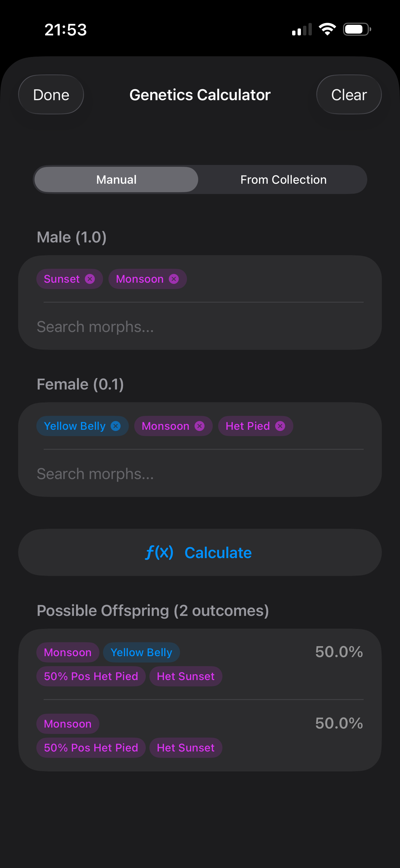Tap first outcome's 50% Pos Het Pied tag
Screen dimensions: 400x868
pos(91,676)
